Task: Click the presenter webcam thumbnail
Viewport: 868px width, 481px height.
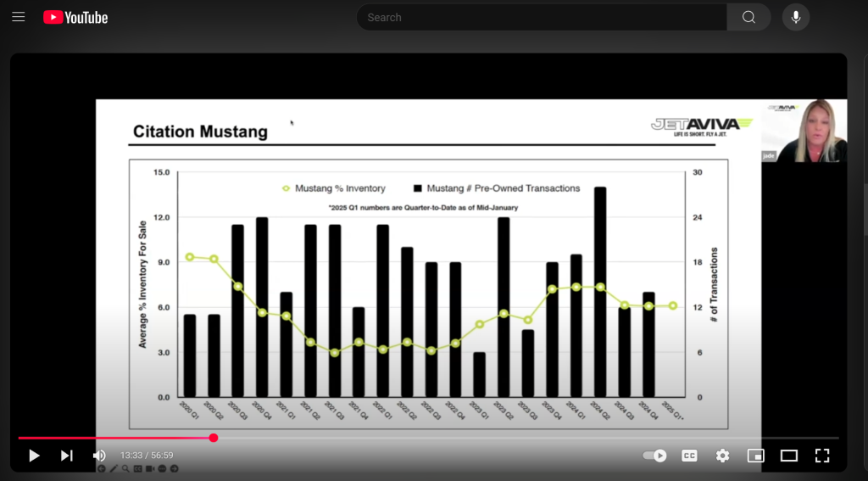Action: click(804, 131)
